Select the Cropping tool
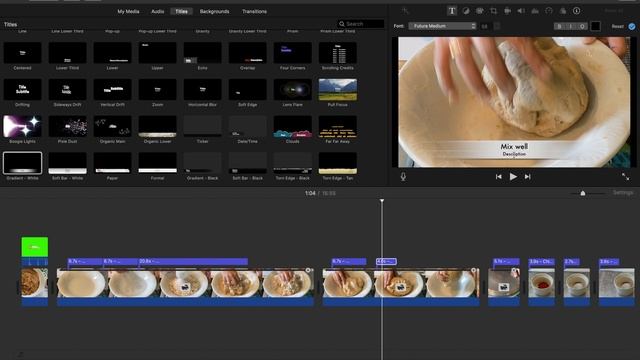 pyautogui.click(x=493, y=11)
